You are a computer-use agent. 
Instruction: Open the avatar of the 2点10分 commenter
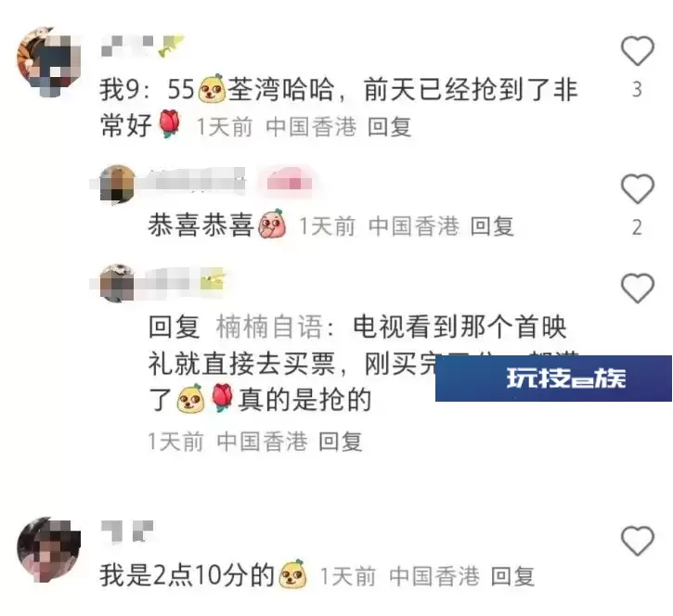point(48,549)
